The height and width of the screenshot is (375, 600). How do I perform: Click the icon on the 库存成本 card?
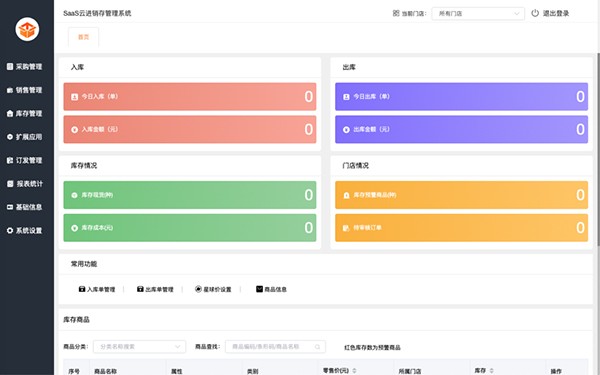pyautogui.click(x=75, y=228)
